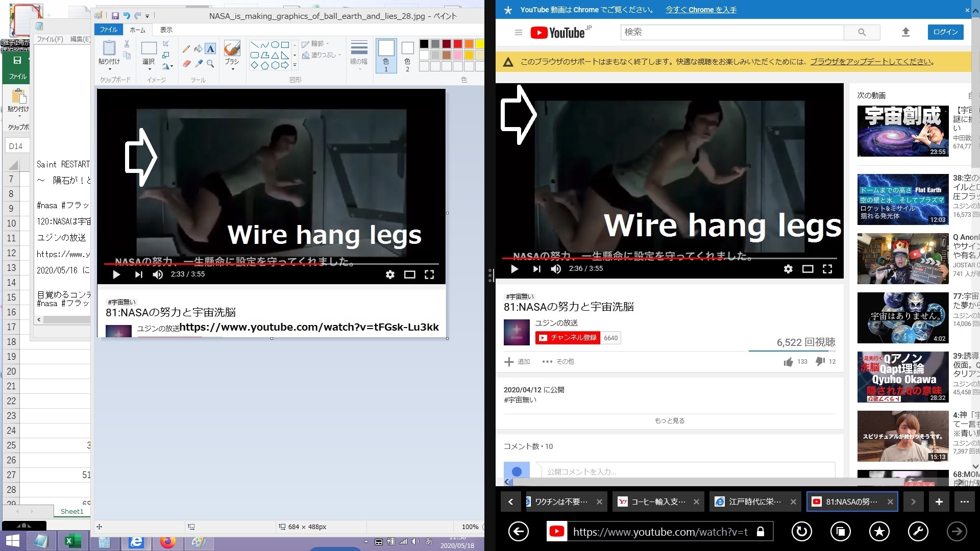The image size is (980, 551).
Task: Open Customize Quick Access Toolbar dropdown in Paint
Action: (148, 16)
